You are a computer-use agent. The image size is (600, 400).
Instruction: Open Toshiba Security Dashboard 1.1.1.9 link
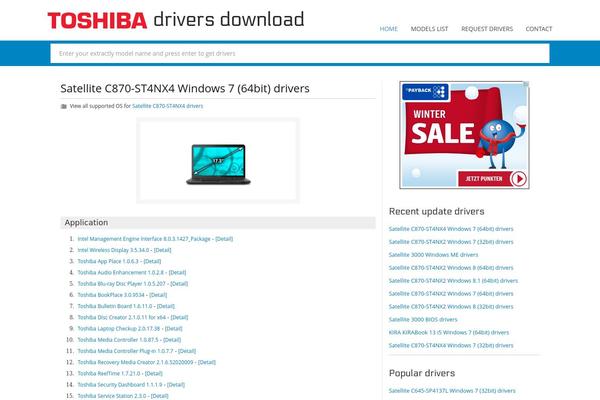120,384
